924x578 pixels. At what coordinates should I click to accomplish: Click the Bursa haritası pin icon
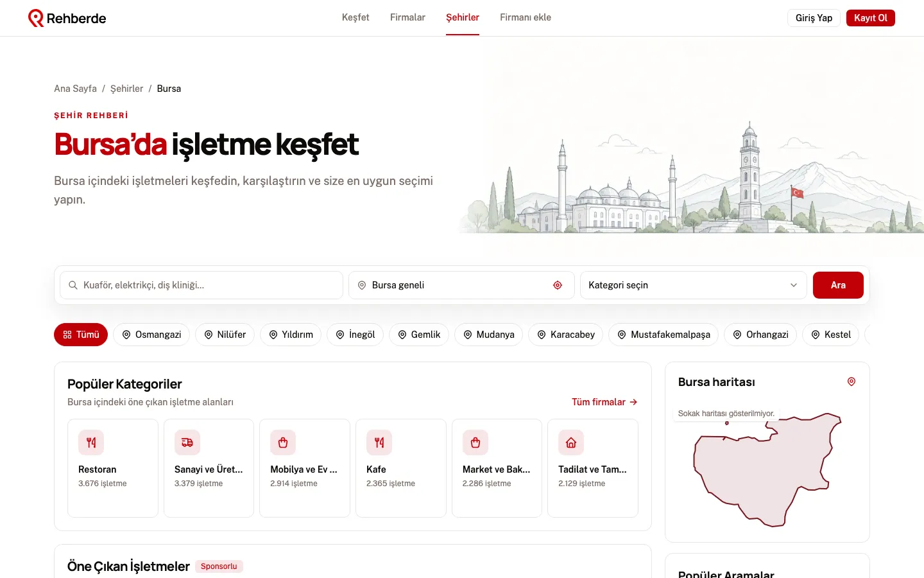851,381
